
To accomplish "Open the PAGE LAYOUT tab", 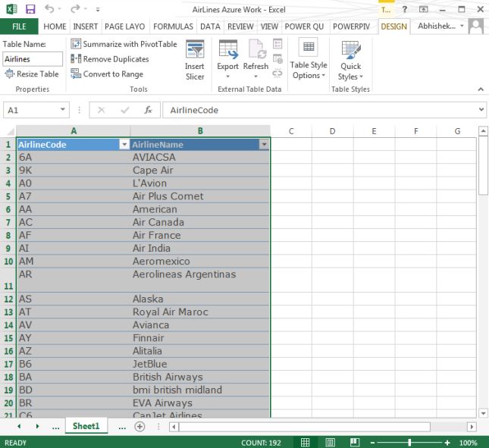I will click(x=125, y=27).
